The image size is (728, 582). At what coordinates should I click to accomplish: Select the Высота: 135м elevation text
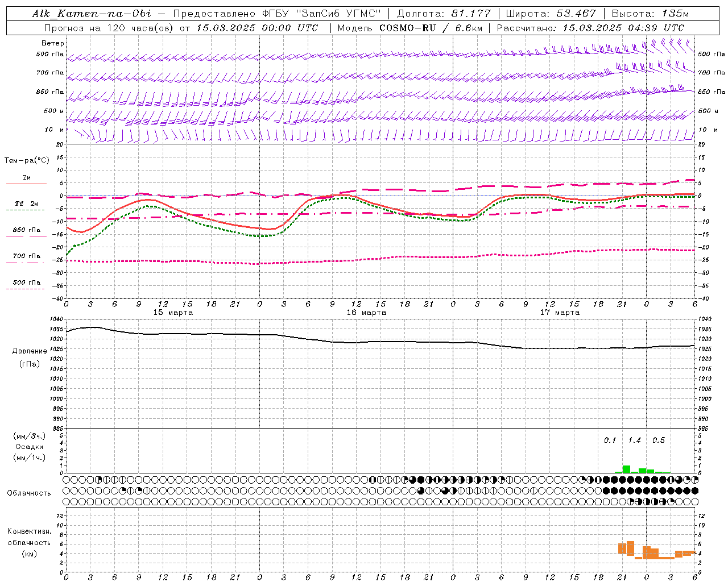click(x=651, y=14)
